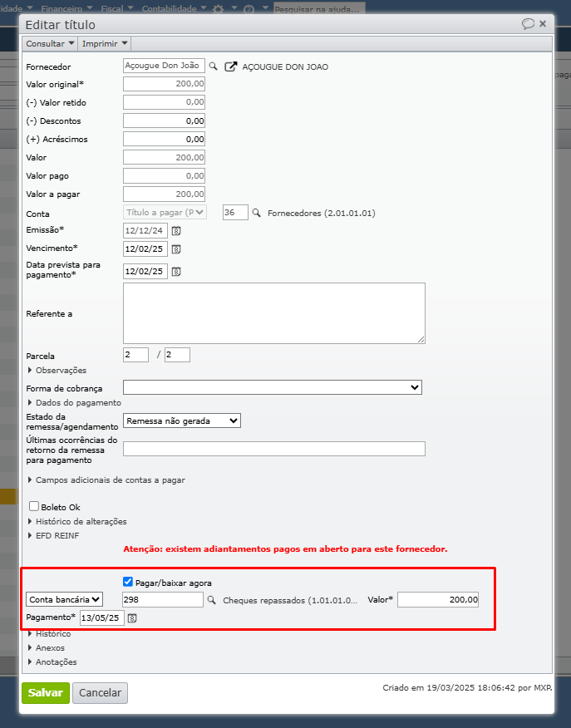Viewport: 571px width, 728px height.
Task: Expand the Anotações section
Action: point(52,662)
